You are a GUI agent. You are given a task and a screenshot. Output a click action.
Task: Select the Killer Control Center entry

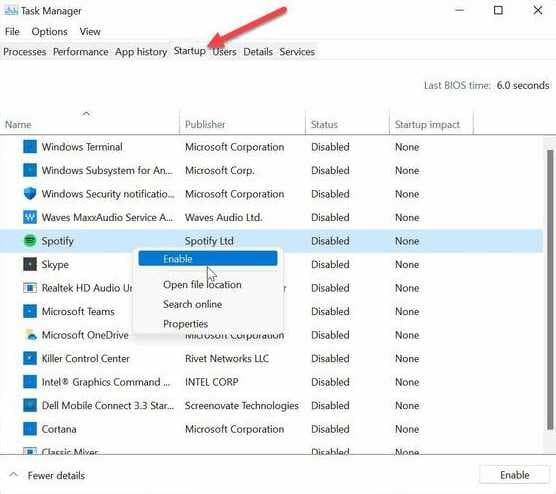85,359
